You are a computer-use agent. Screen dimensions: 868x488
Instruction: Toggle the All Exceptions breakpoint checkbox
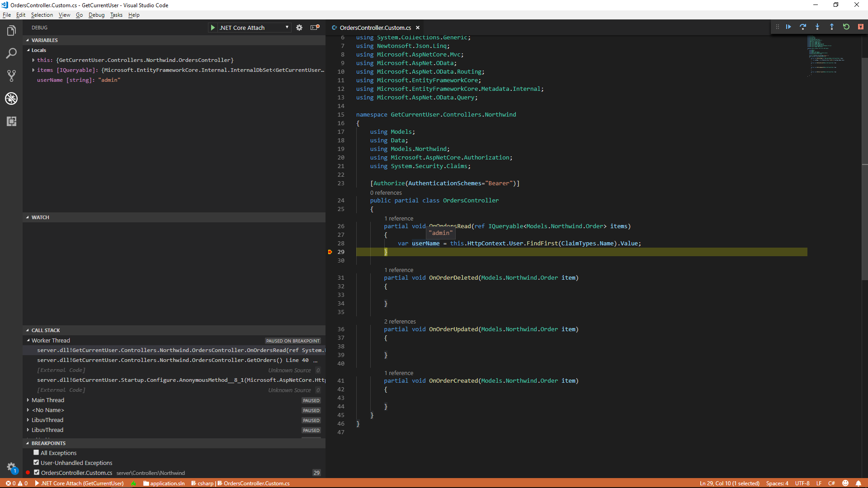coord(36,453)
